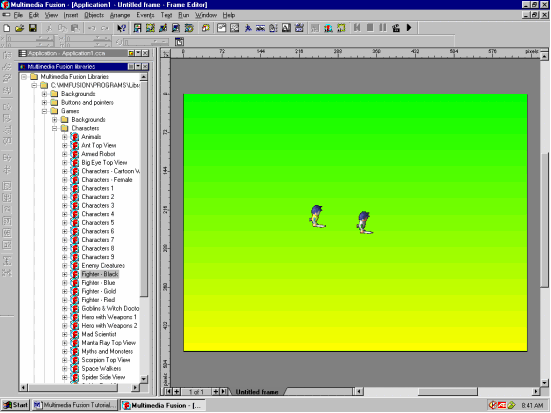Click the context help pointer icon
The width and height of the screenshot is (551, 413).
(121, 28)
